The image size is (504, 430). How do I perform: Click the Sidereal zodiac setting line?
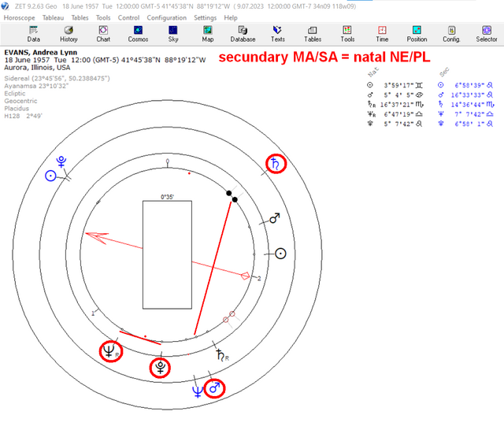point(57,79)
